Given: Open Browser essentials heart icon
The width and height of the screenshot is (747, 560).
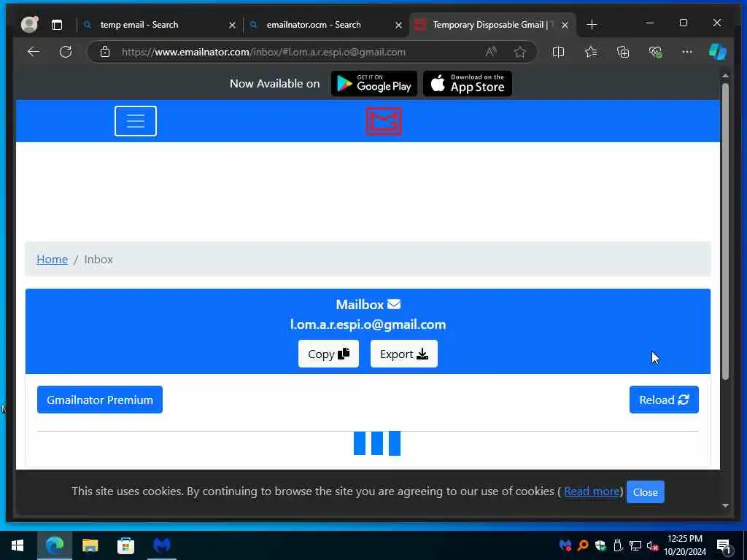Looking at the screenshot, I should point(656,52).
